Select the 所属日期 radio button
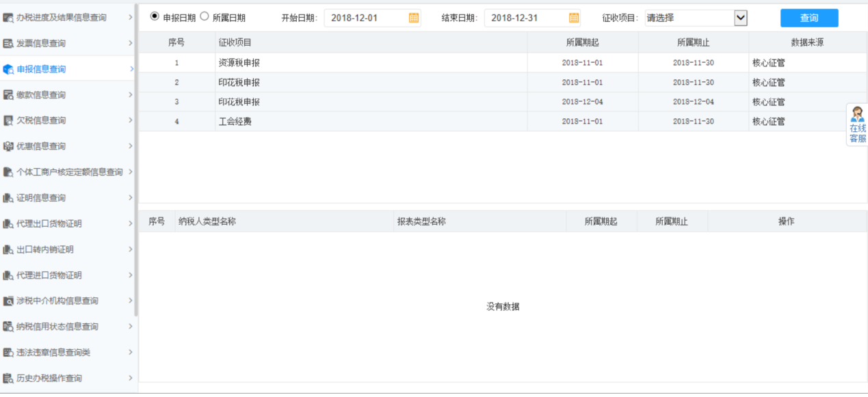This screenshot has width=868, height=397. point(205,16)
